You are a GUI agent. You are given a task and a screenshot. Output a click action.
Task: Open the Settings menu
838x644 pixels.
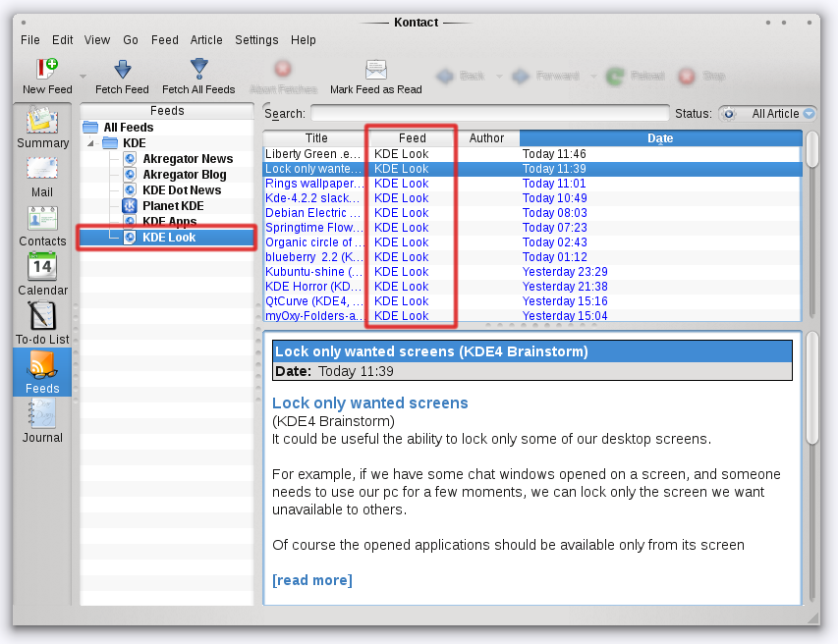pos(256,40)
